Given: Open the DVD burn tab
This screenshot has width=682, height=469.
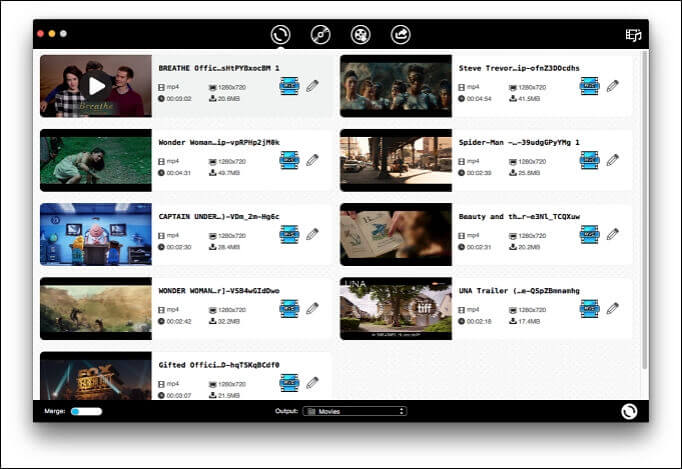Looking at the screenshot, I should pyautogui.click(x=321, y=34).
